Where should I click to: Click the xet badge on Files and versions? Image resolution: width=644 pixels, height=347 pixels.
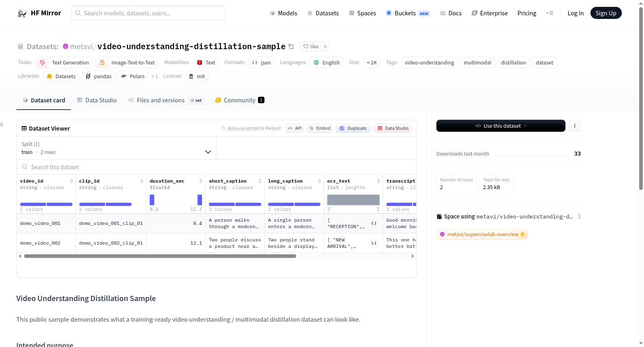click(x=196, y=100)
